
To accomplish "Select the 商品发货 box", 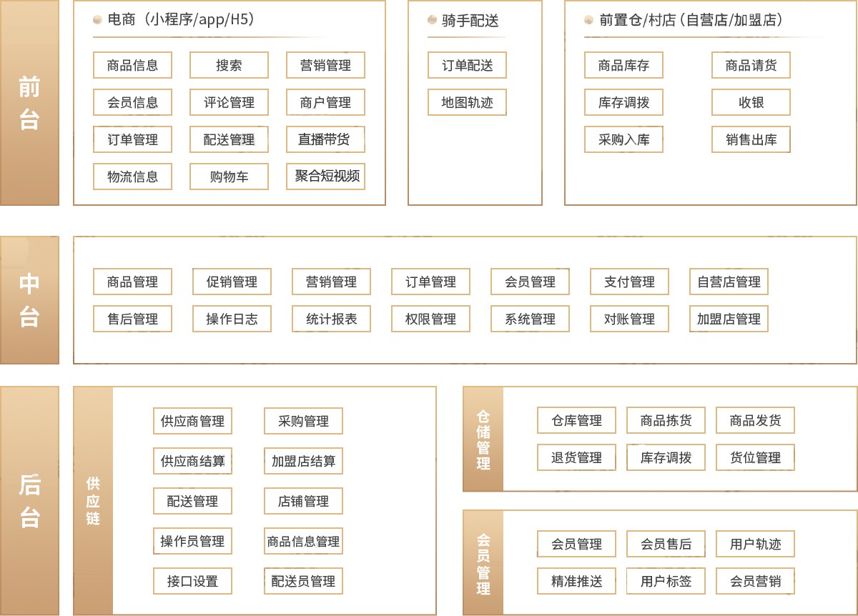I will 755,420.
